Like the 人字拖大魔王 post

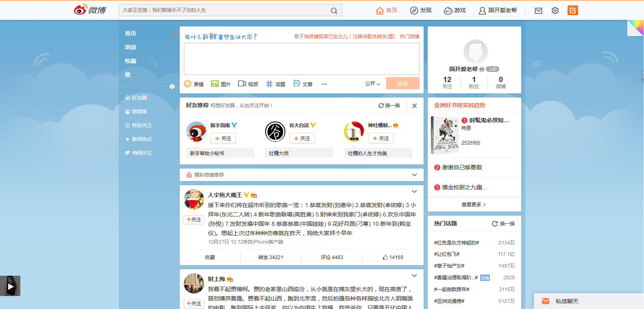[393, 257]
